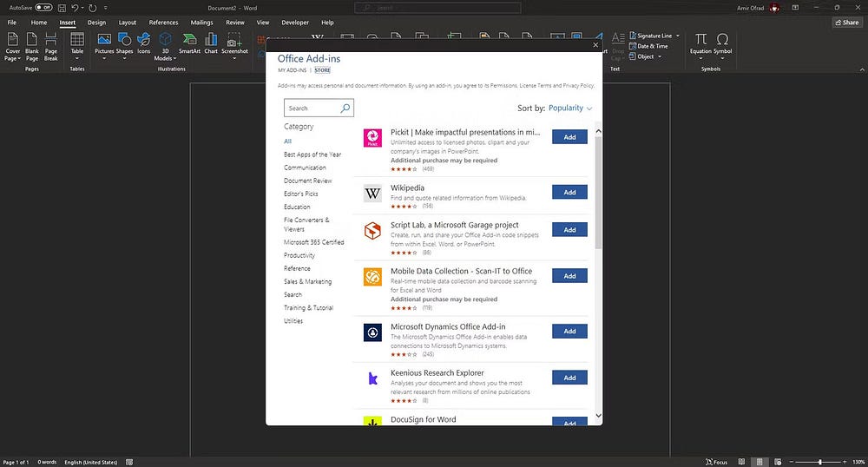Screen dimensions: 868x467
Task: Add Keenious Research Explorer
Action: coord(569,378)
